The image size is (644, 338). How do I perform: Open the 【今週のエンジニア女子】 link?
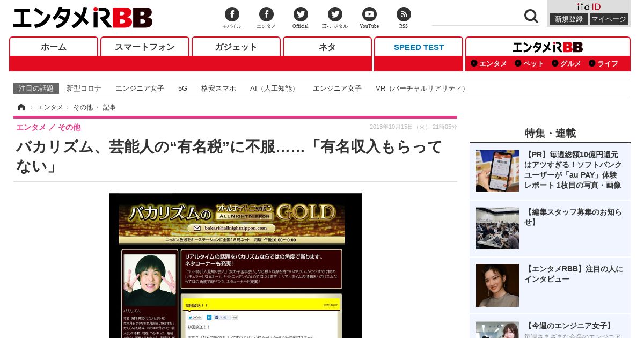click(x=569, y=326)
